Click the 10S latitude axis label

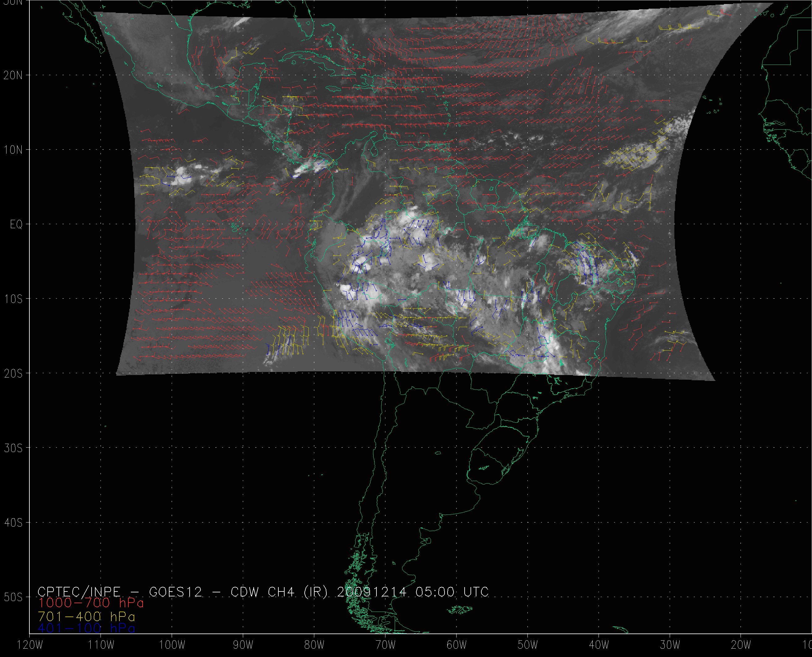tap(13, 299)
